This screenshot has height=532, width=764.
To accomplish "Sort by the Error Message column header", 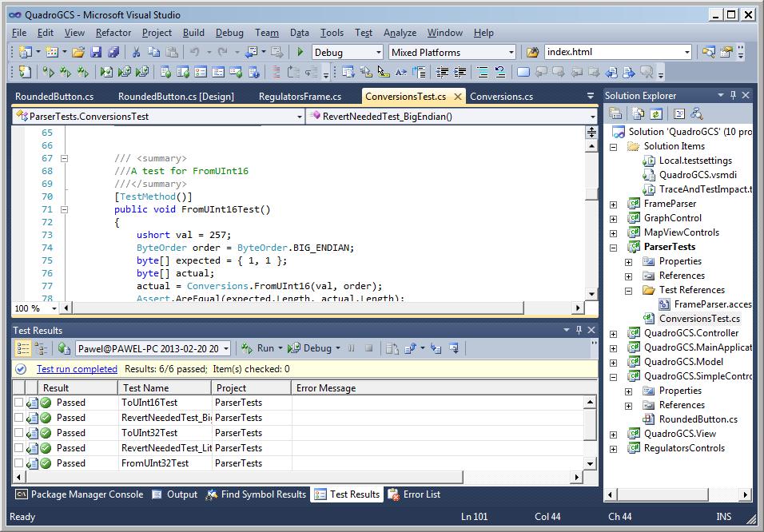I will pyautogui.click(x=444, y=387).
